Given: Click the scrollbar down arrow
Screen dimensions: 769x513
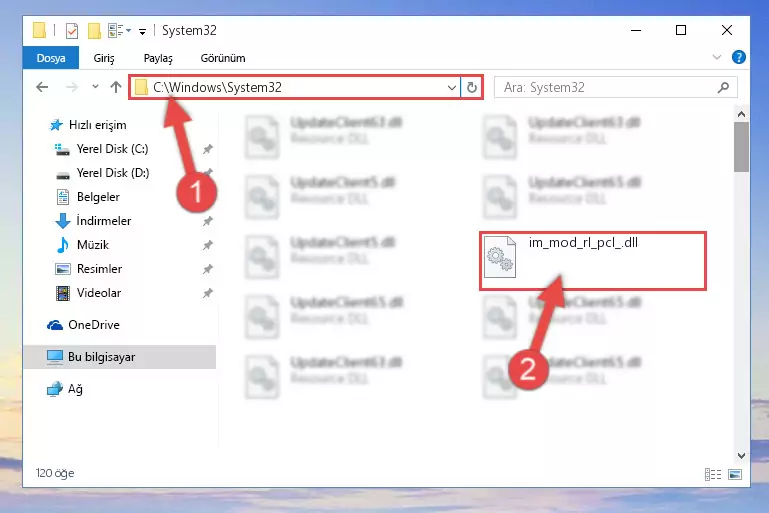Looking at the screenshot, I should 741,456.
